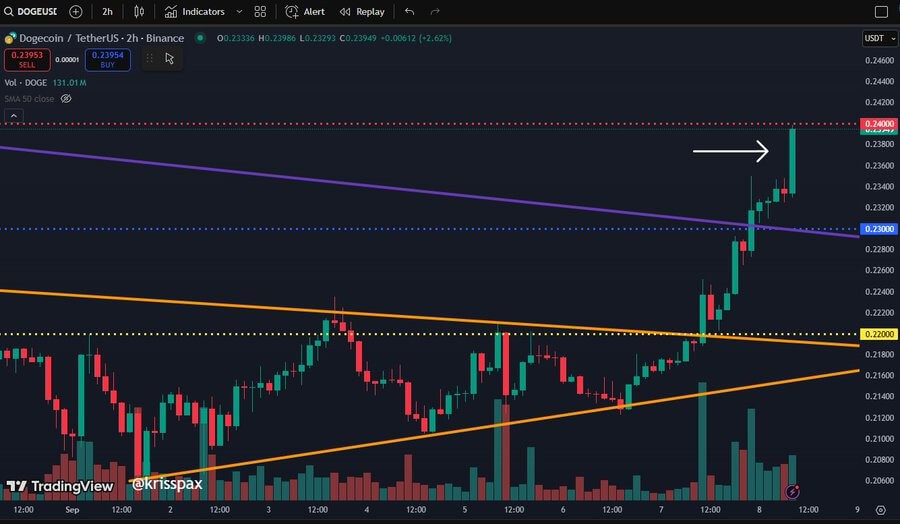
Task: Collapse the indicator legend with chevron
Action: [x=14, y=115]
